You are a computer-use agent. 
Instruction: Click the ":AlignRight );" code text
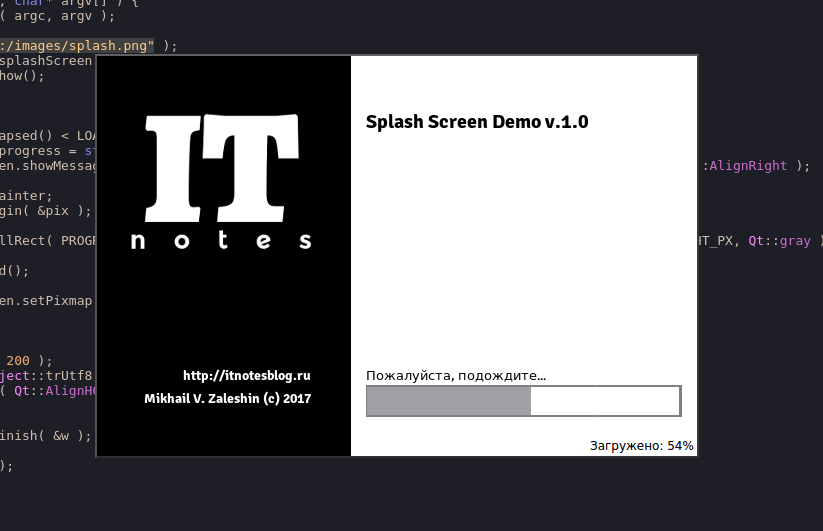[756, 166]
